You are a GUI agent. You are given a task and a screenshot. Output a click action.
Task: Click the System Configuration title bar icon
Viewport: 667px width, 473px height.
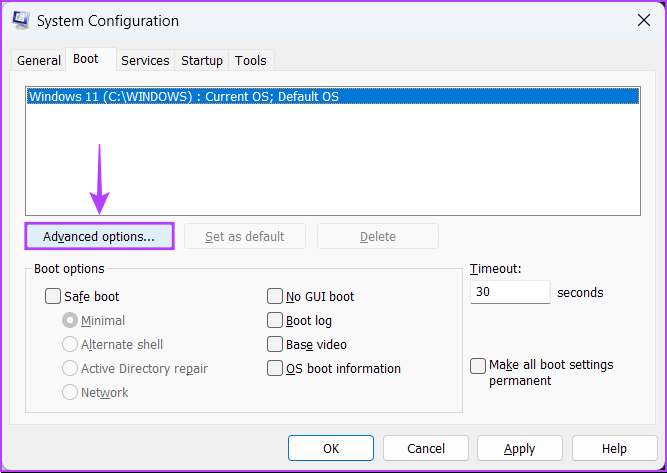pyautogui.click(x=18, y=21)
